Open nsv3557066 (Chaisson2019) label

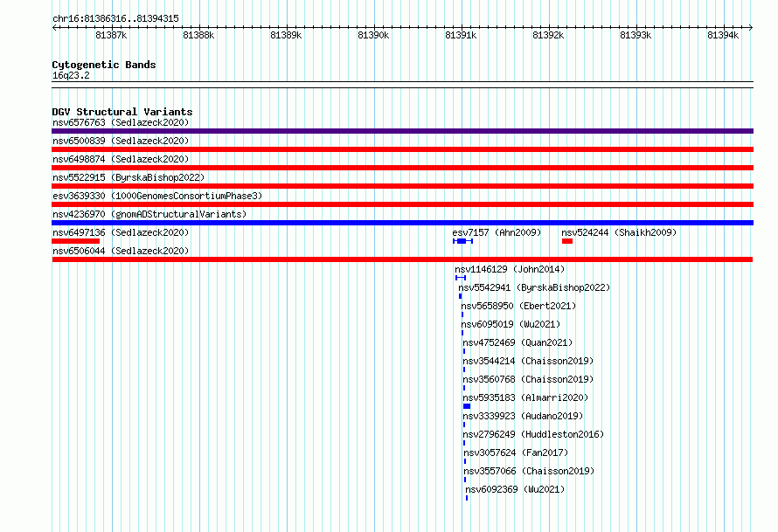529,471
